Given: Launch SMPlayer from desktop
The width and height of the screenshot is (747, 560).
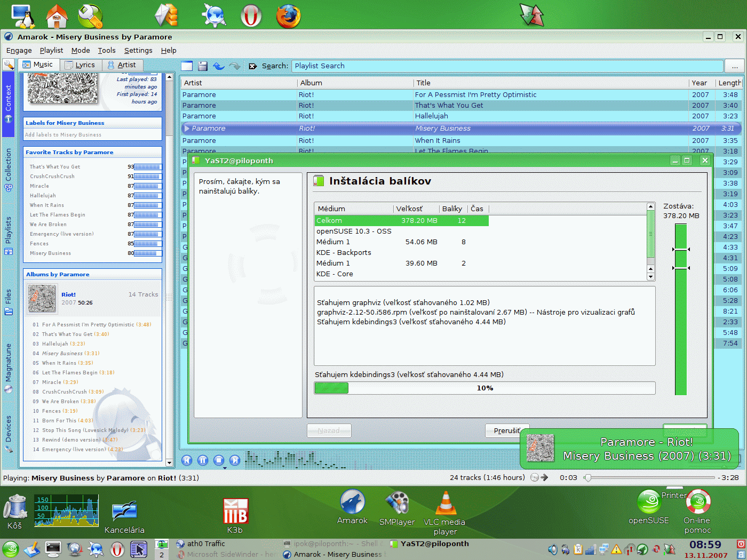Looking at the screenshot, I should point(397,508).
